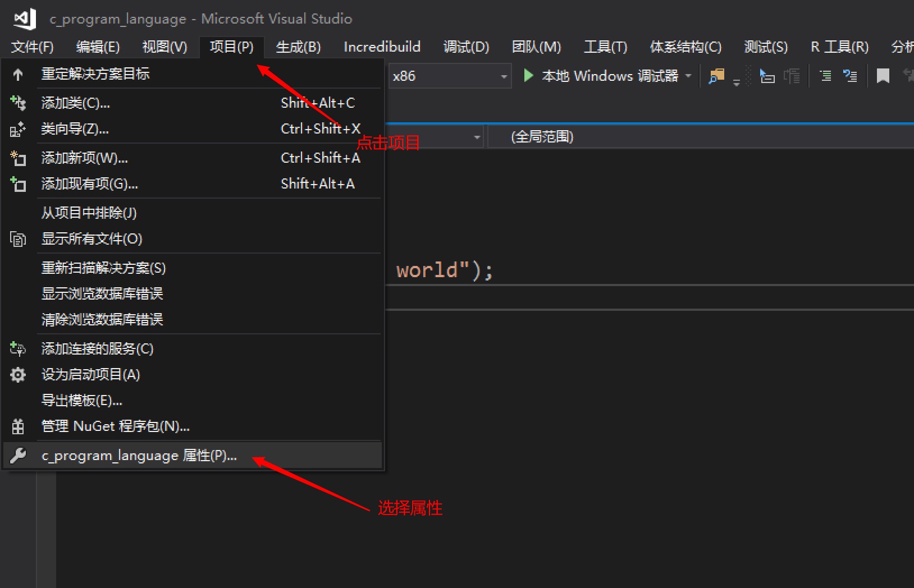
Task: Choose 类向导(Z)... menu entry
Action: click(x=193, y=129)
